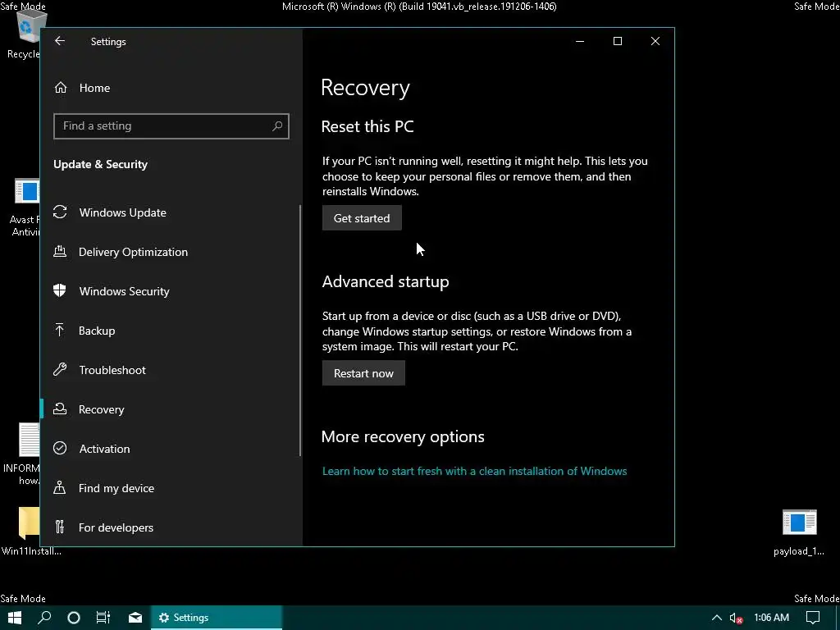
Task: Click the muted volume tray icon
Action: pyautogui.click(x=736, y=618)
